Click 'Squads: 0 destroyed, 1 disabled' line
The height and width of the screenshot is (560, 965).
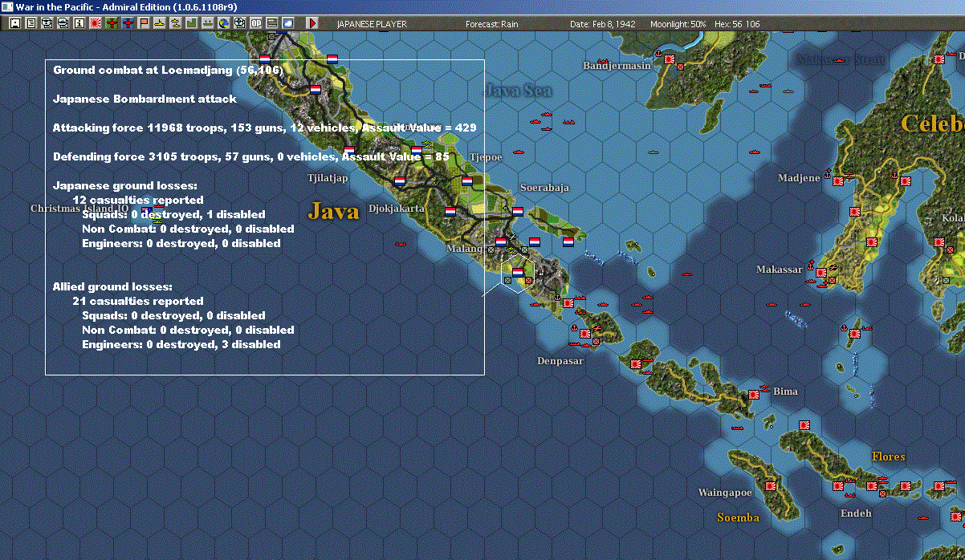pos(173,214)
